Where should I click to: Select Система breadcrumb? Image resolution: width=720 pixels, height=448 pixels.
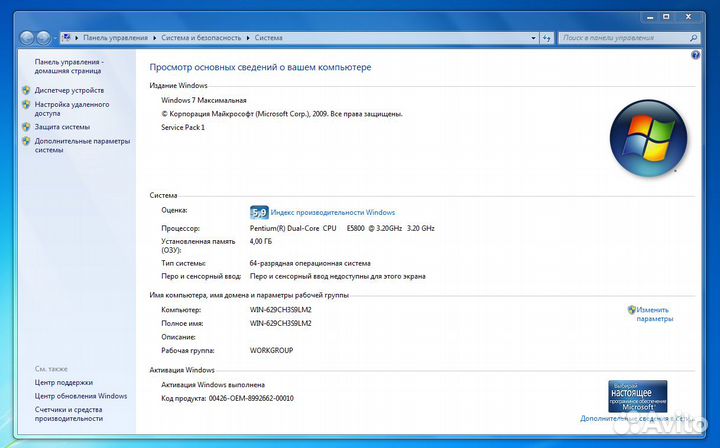point(269,38)
